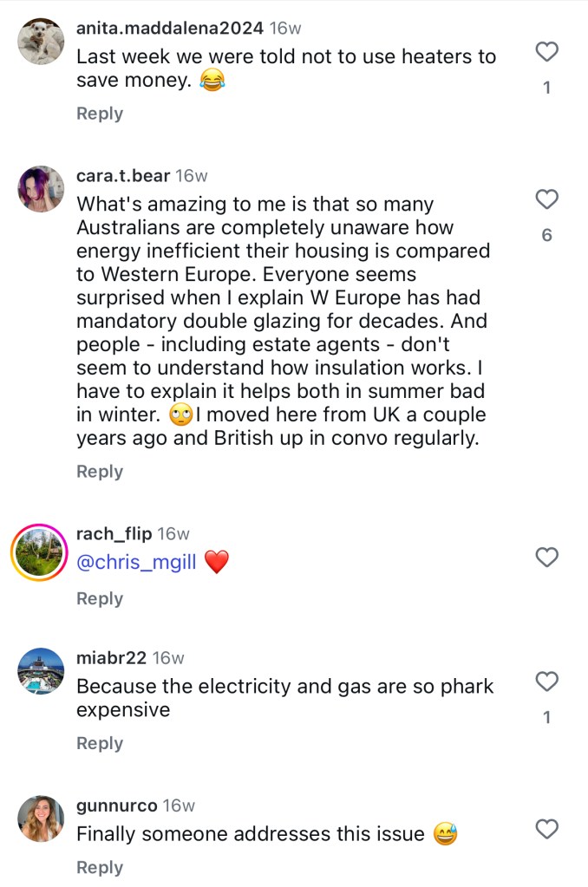Open gunnurco username link
This screenshot has width=588, height=887.
click(117, 805)
